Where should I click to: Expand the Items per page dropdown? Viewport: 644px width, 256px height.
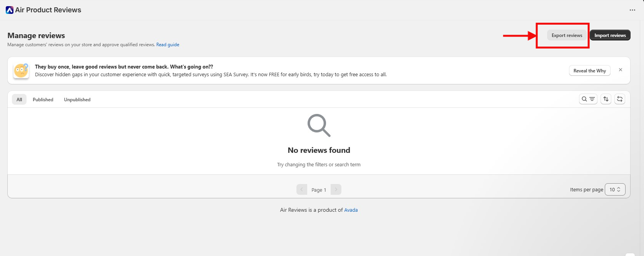point(615,189)
